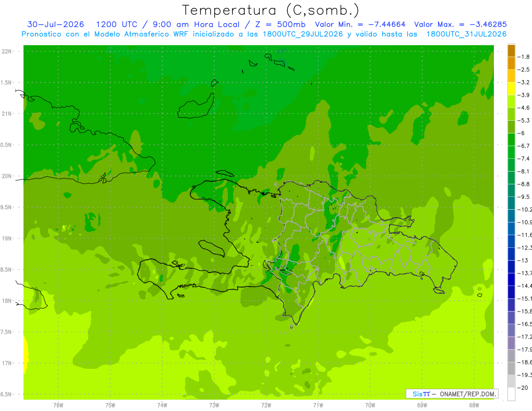This screenshot has height=411, width=532.
Task: Click the 17N latitude label
Action: point(7,363)
